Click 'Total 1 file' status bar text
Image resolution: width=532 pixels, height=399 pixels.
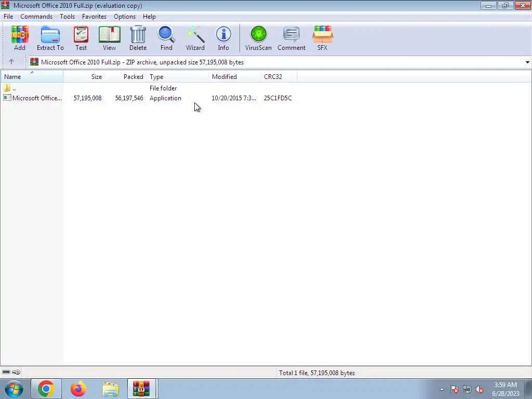(317, 373)
